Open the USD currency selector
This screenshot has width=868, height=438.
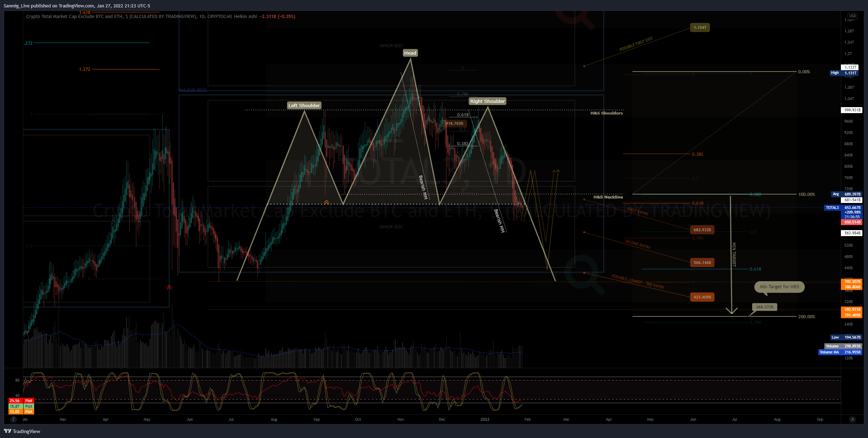point(852,16)
